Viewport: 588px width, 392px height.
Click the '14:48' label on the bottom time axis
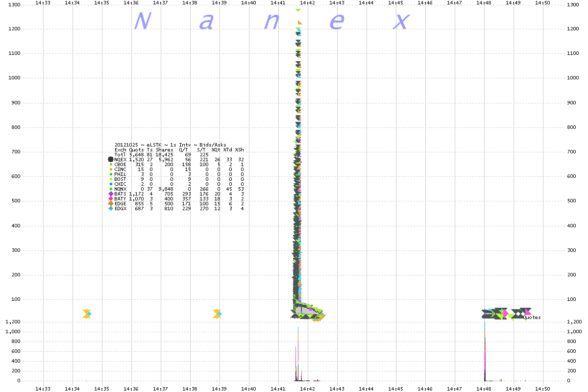pos(484,389)
